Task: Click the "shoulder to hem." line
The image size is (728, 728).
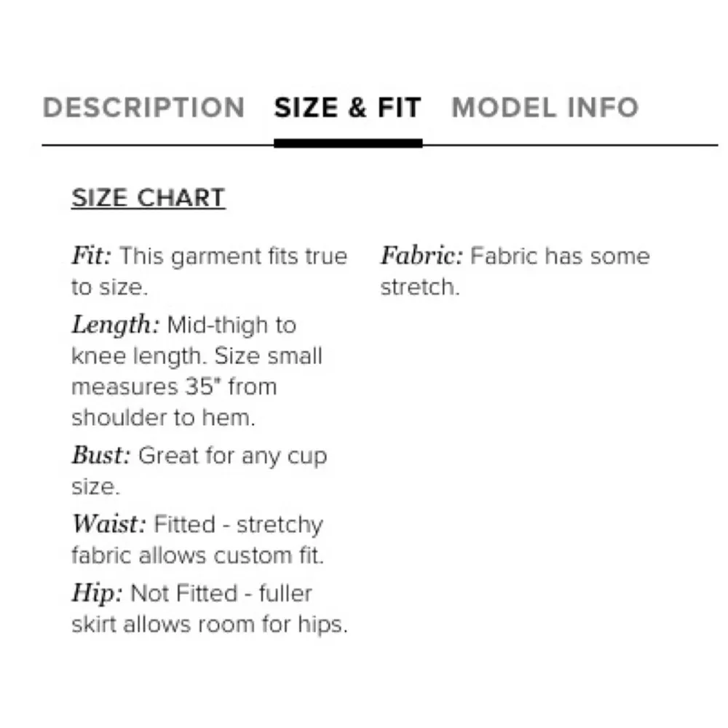Action: click(x=164, y=418)
